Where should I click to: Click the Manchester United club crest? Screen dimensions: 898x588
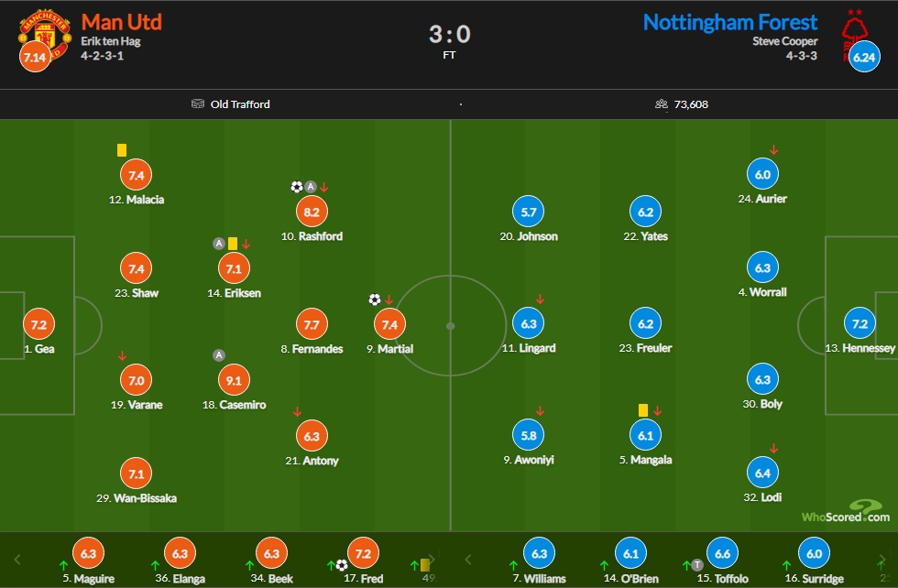click(x=45, y=37)
